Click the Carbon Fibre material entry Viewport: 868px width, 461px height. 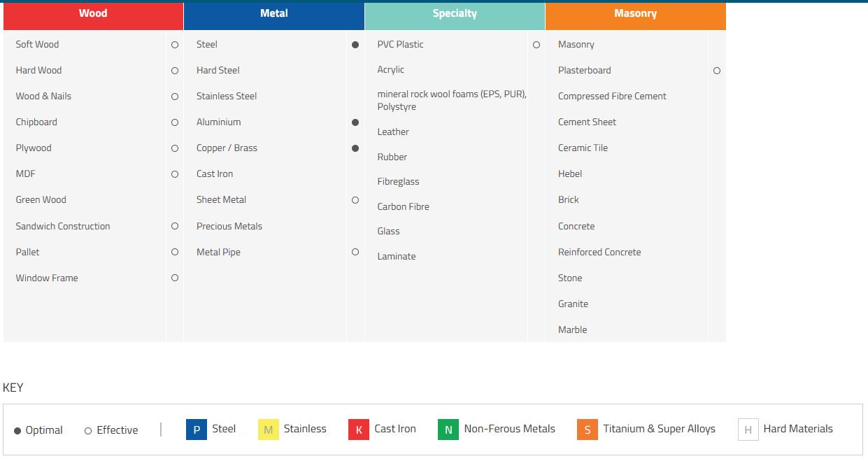(403, 206)
